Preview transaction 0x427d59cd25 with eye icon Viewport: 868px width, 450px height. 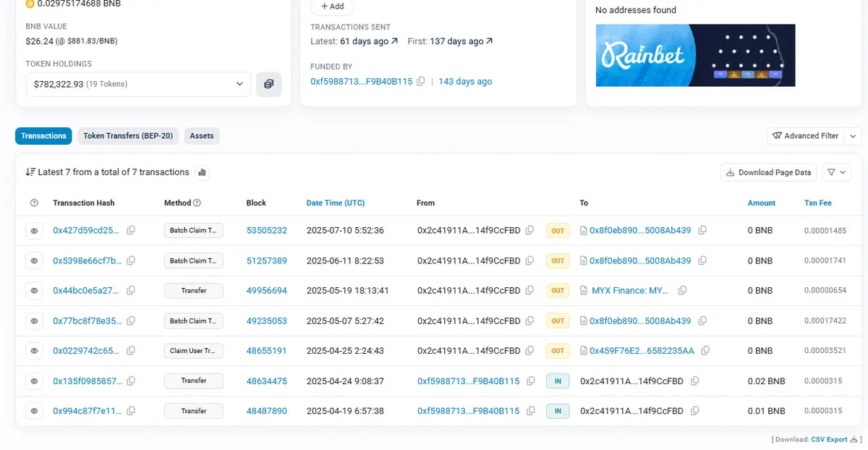tap(34, 231)
